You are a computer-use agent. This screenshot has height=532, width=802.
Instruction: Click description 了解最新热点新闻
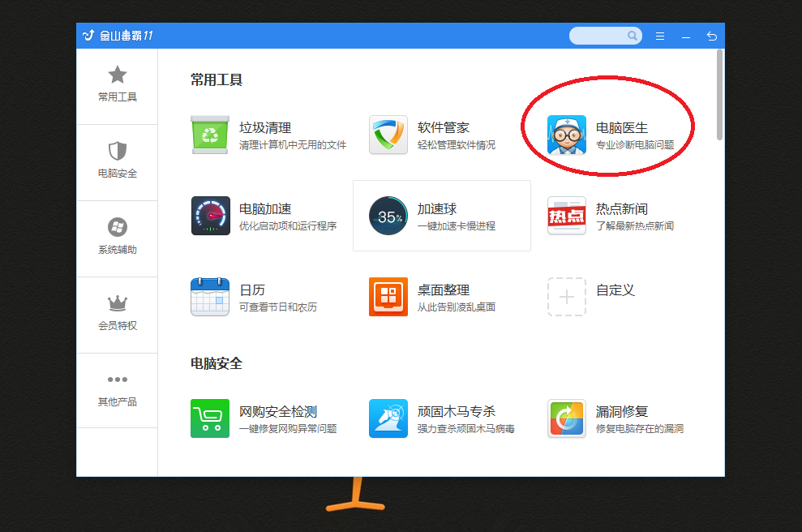635,226
